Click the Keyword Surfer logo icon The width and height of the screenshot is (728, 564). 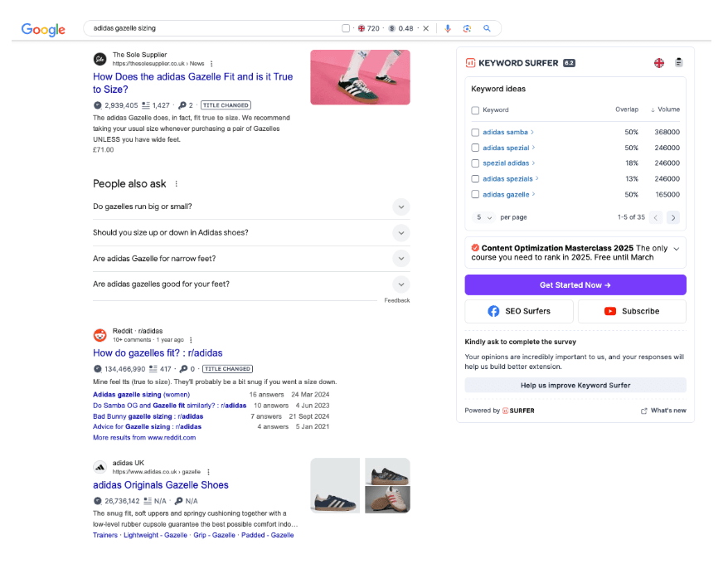[x=469, y=63]
